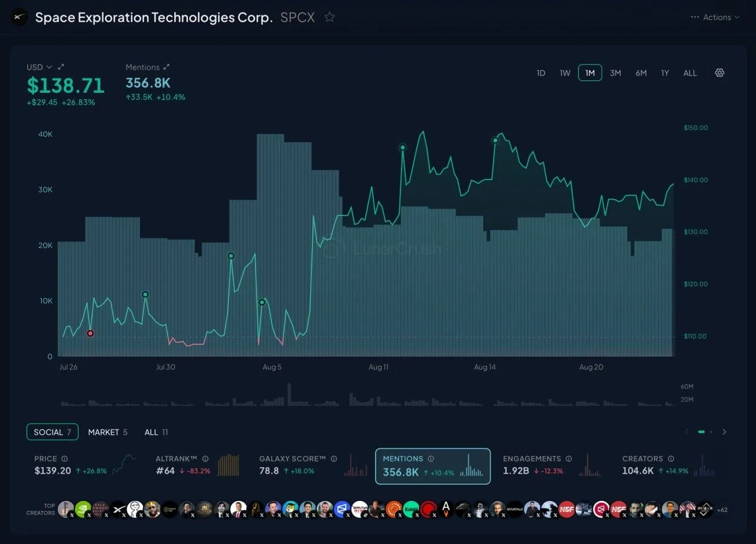
Task: Click info icon next to PRICE
Action: [65, 458]
